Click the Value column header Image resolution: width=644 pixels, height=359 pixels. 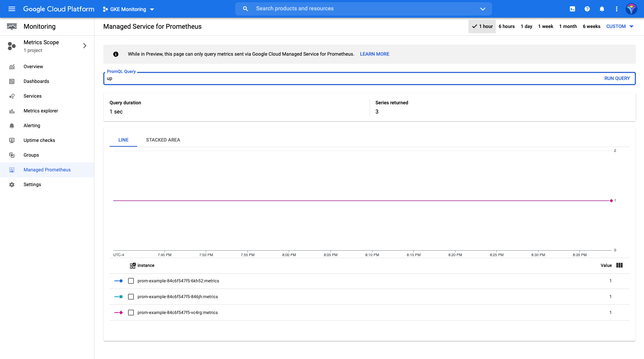click(606, 265)
